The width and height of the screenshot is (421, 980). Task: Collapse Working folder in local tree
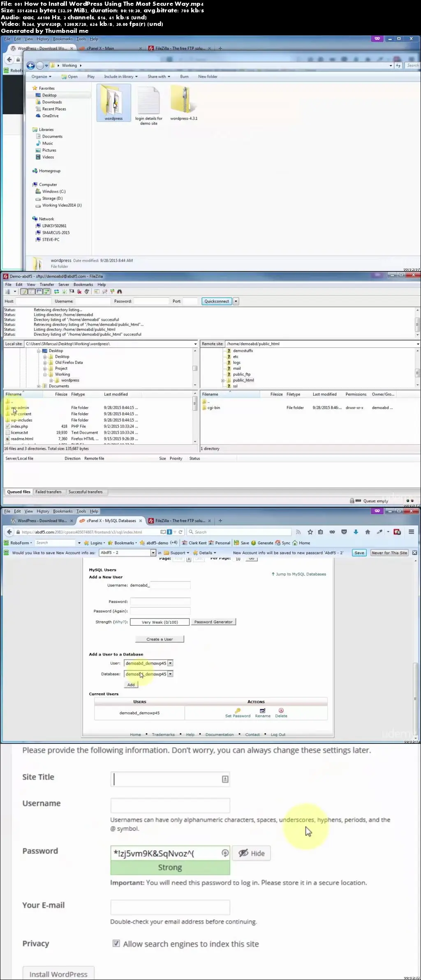point(45,375)
